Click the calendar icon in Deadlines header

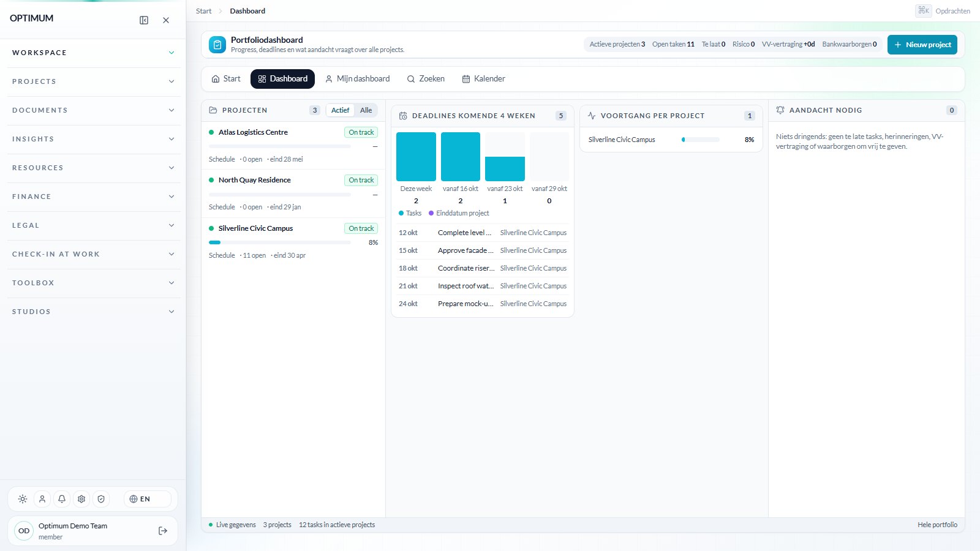pos(403,116)
